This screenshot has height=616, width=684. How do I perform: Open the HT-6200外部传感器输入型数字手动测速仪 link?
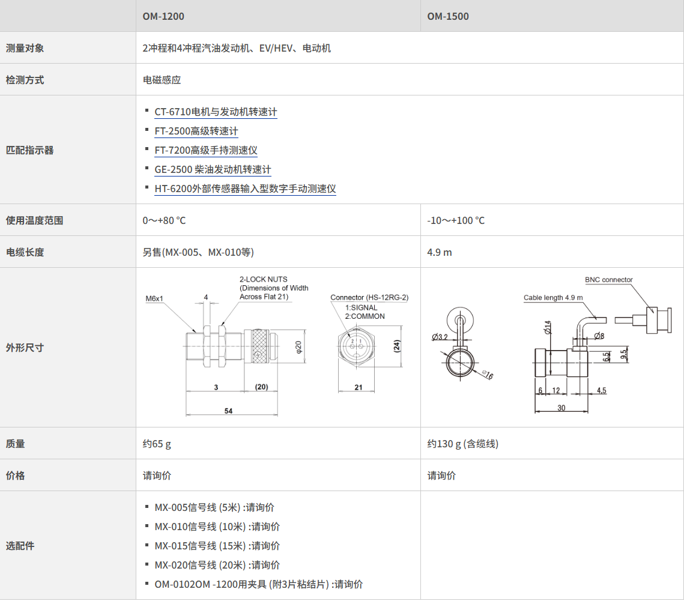pyautogui.click(x=245, y=189)
